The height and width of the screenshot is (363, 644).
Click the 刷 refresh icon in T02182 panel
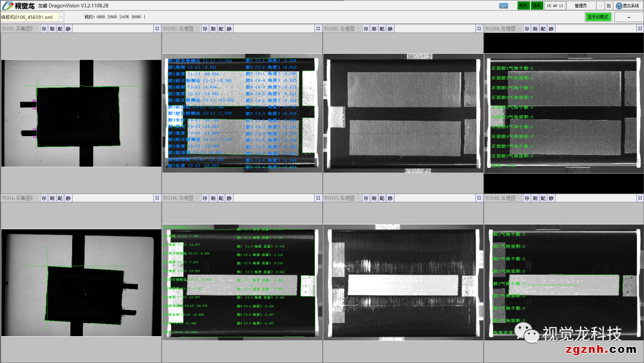click(213, 29)
